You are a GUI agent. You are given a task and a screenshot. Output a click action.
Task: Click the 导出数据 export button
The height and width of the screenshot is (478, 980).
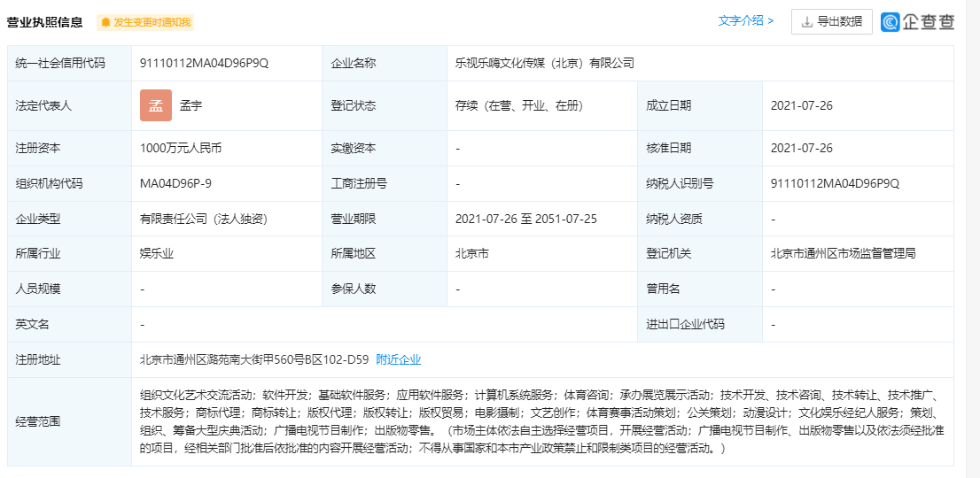coord(832,21)
